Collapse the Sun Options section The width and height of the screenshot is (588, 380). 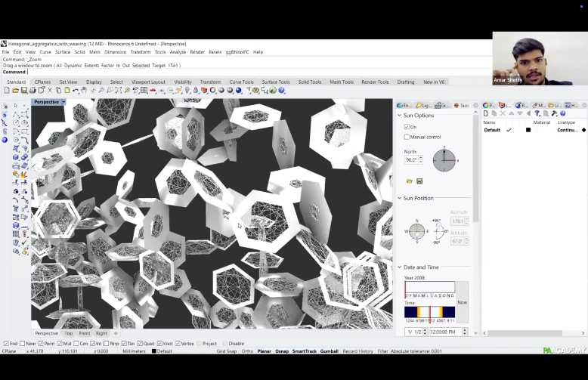point(399,116)
